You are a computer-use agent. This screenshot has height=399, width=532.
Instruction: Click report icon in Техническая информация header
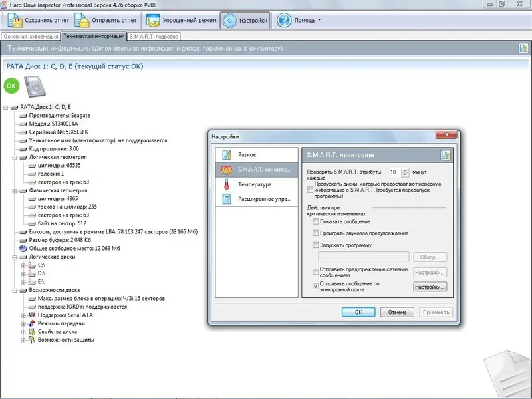tap(523, 48)
